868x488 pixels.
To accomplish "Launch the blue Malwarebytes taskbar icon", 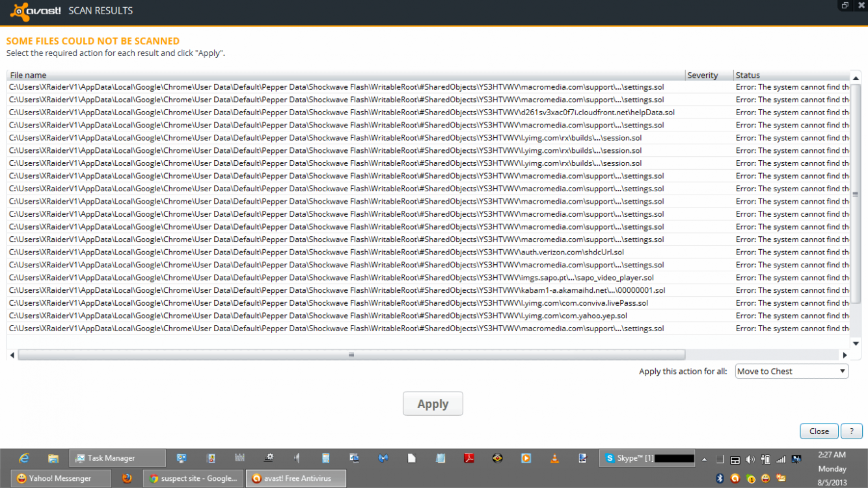I will click(x=383, y=458).
